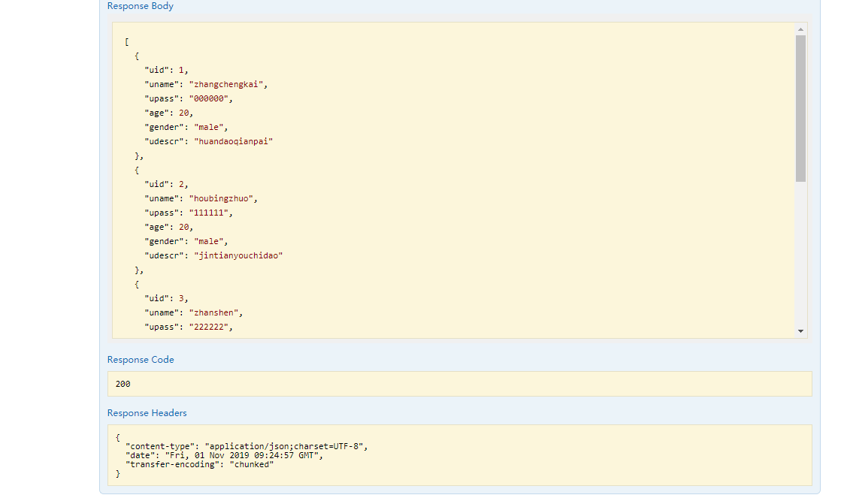Click the scrollbar down arrow
This screenshot has width=847, height=504.
[799, 329]
